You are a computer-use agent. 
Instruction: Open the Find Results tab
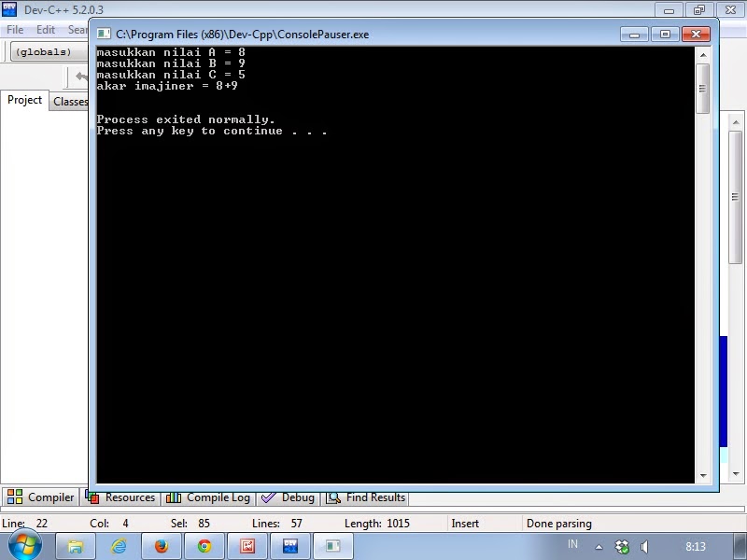pos(365,497)
